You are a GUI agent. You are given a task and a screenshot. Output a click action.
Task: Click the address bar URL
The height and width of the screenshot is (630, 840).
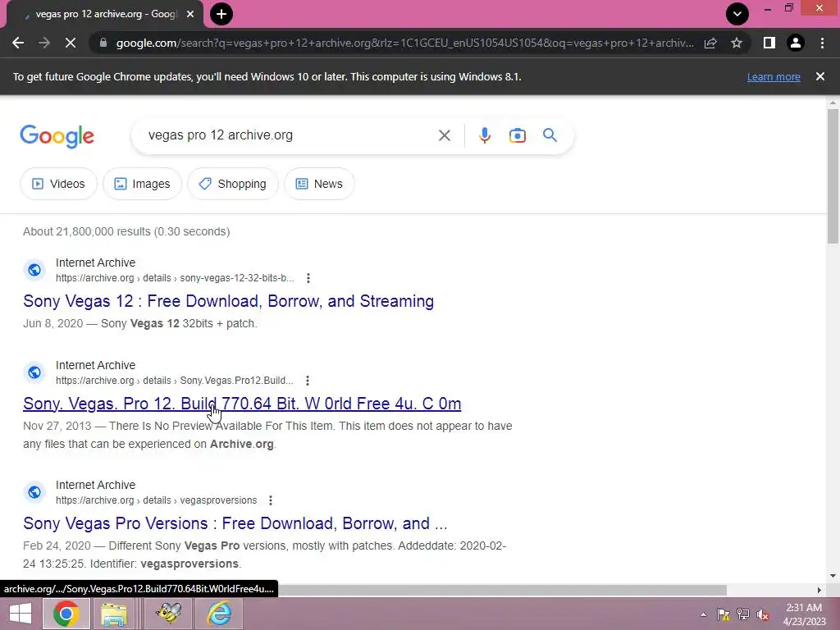[404, 43]
